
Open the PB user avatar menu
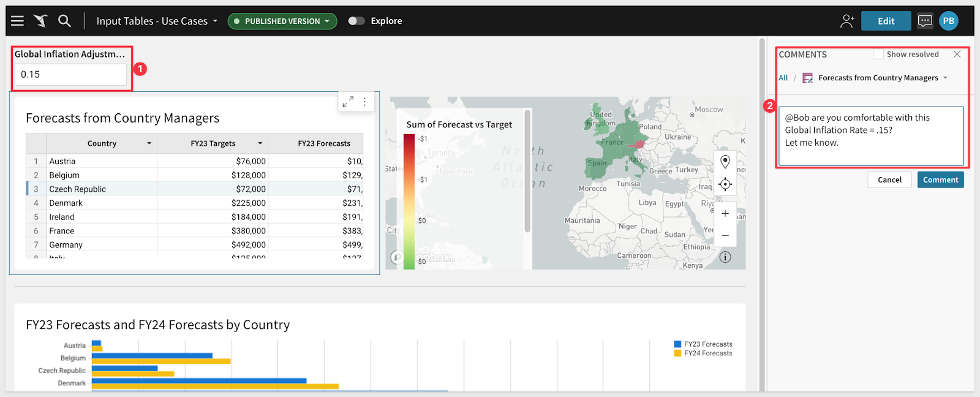tap(949, 21)
